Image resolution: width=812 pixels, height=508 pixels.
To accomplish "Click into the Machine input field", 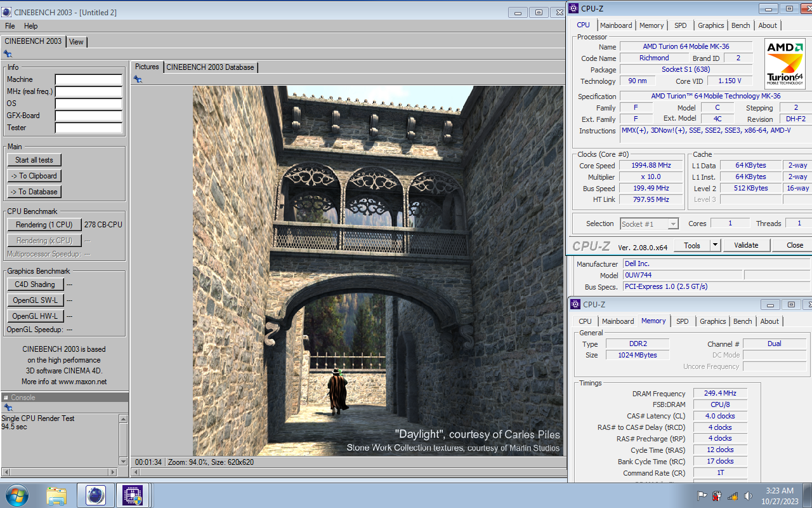I will click(x=88, y=79).
